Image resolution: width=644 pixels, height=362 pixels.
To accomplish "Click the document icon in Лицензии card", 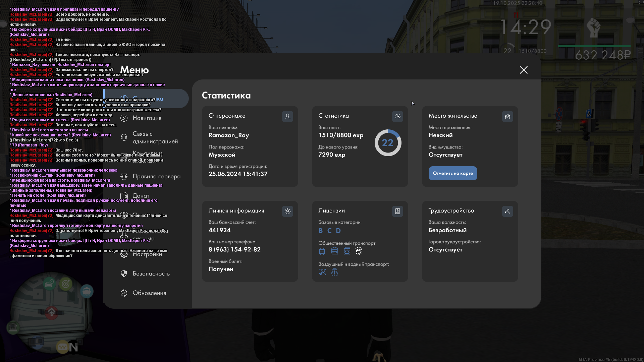I will (x=397, y=211).
